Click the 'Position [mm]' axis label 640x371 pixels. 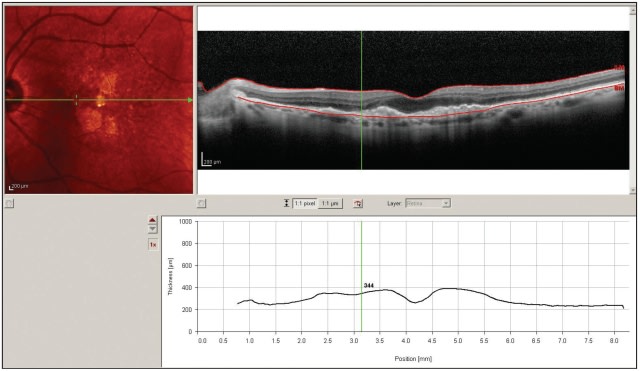point(413,359)
